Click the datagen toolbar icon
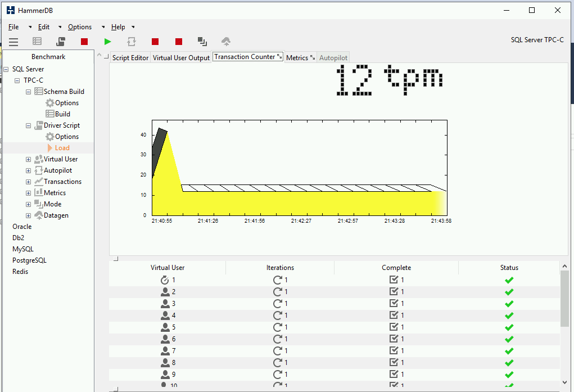574x392 pixels. [x=226, y=42]
